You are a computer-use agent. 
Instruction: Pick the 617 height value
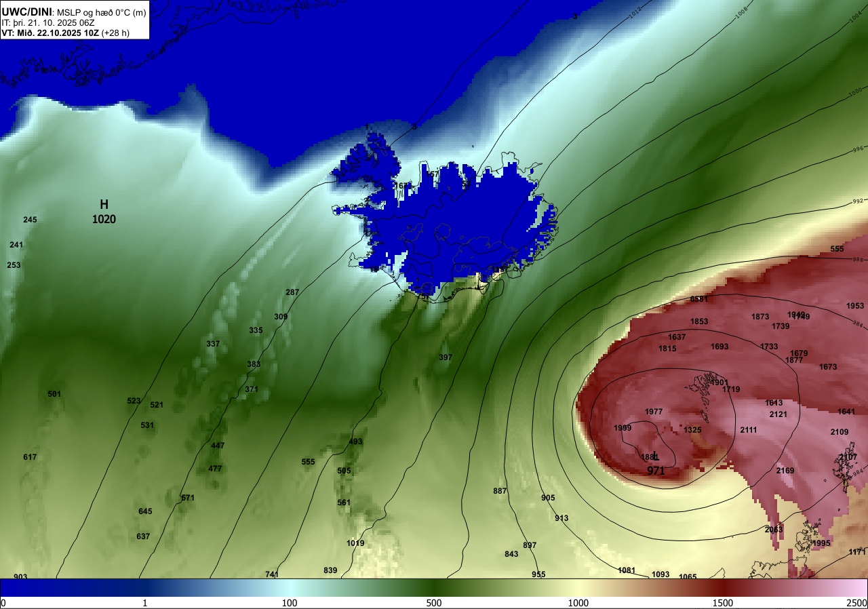pyautogui.click(x=30, y=457)
